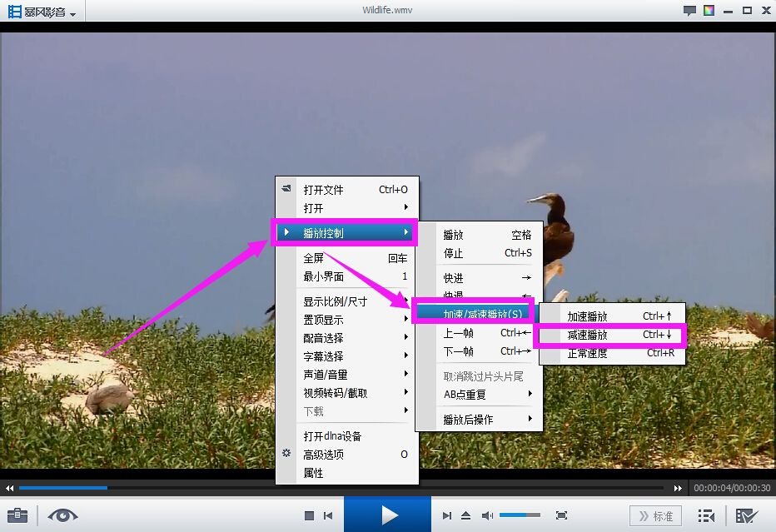Mute audio with the speaker icon

pyautogui.click(x=487, y=515)
